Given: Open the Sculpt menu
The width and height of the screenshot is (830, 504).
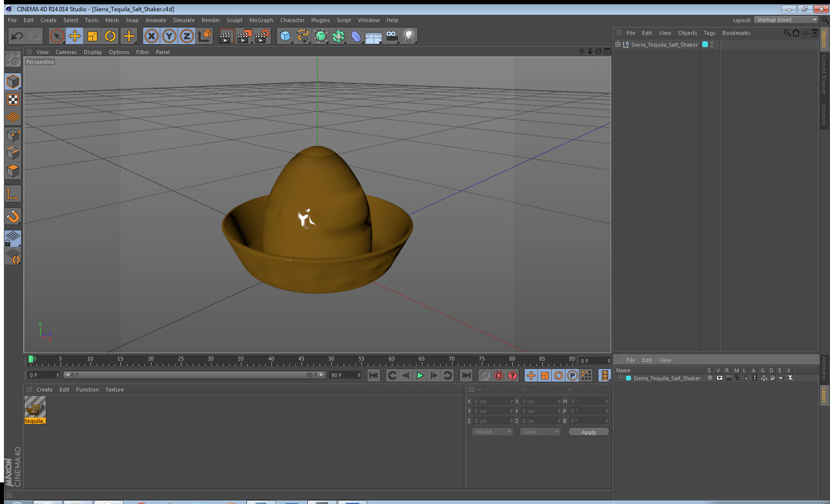Looking at the screenshot, I should click(235, 20).
